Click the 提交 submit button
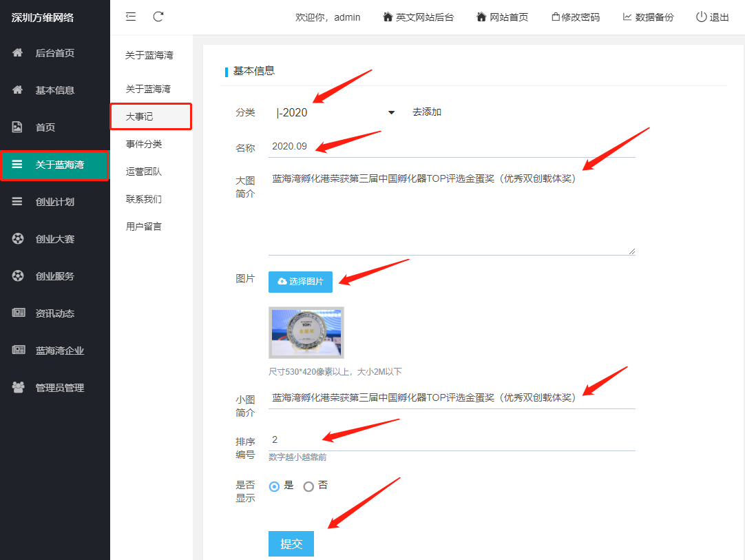Screen dimensions: 745x560 click(291, 543)
